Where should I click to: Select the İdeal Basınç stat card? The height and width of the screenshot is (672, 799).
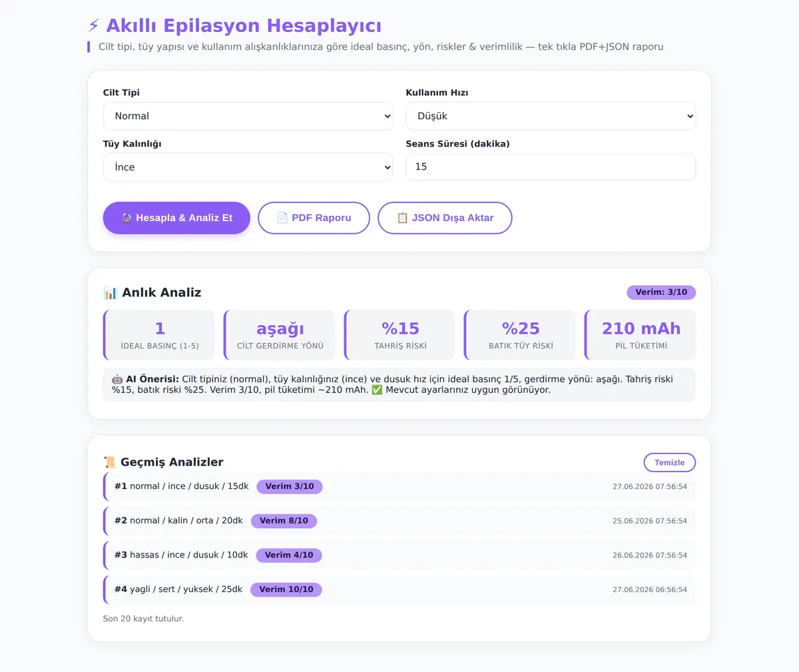159,335
